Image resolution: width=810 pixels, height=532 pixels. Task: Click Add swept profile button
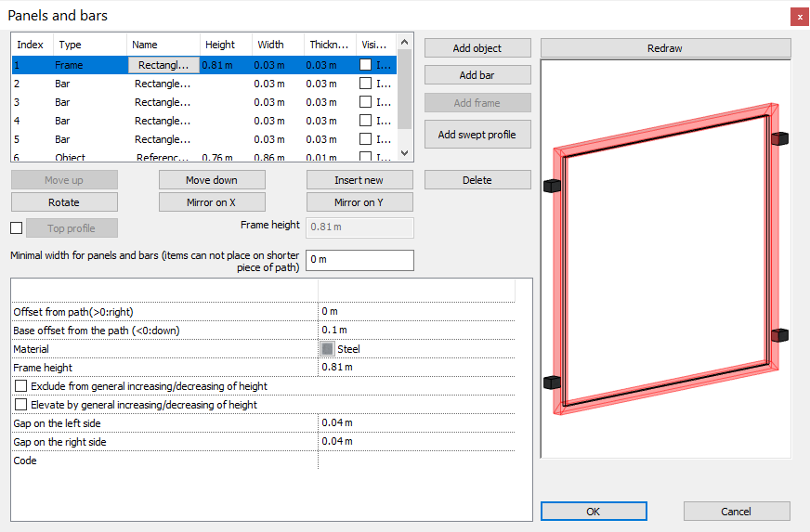[x=477, y=135]
